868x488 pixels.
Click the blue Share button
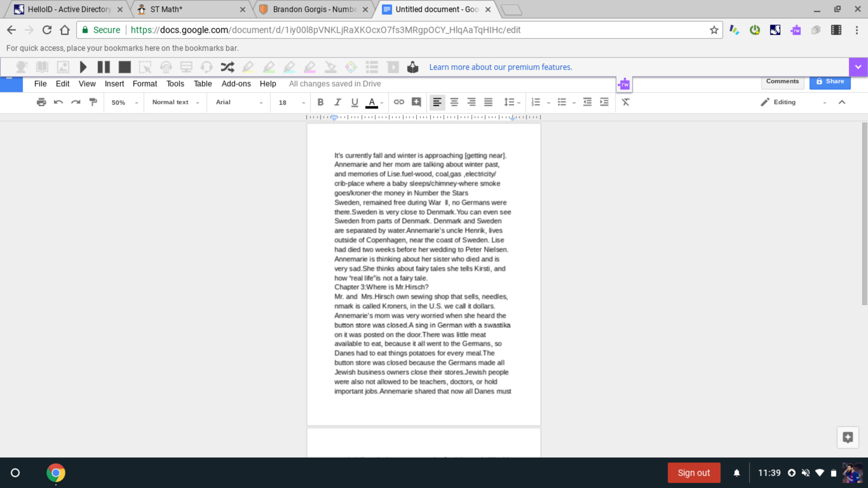pos(830,81)
